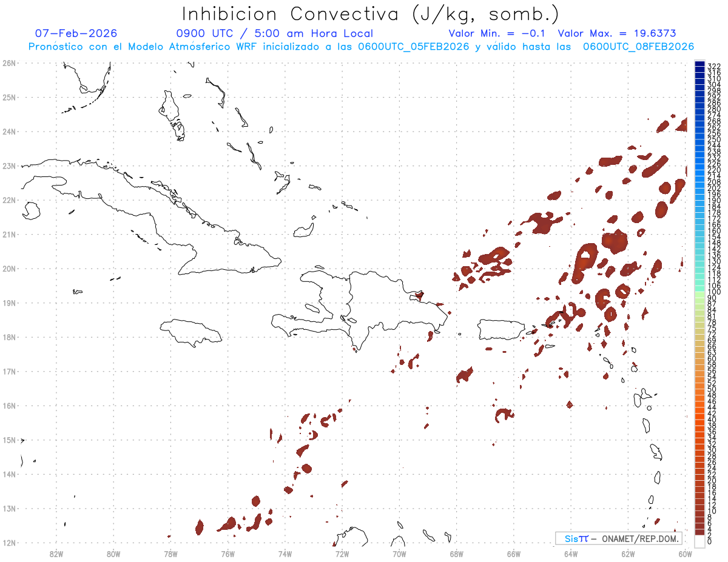Screen dimensions: 728x562
Task: Click the white 0 legend swatch
Action: 699,541
